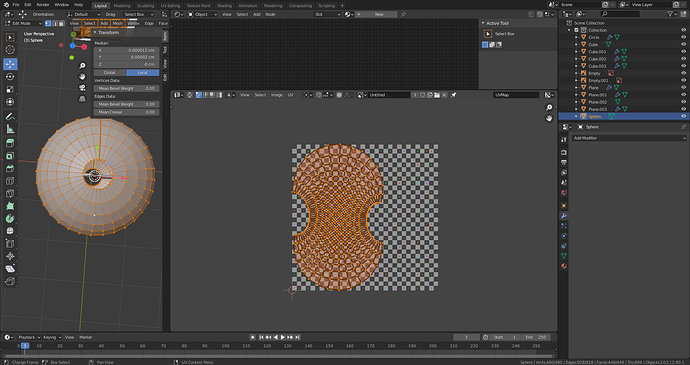
Task: Switch to the UV Editing workspace tab
Action: coord(170,6)
